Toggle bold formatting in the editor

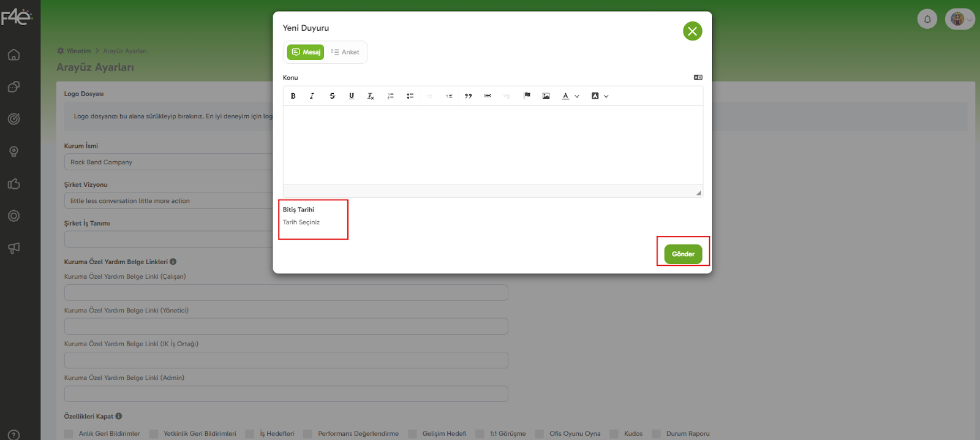point(293,96)
